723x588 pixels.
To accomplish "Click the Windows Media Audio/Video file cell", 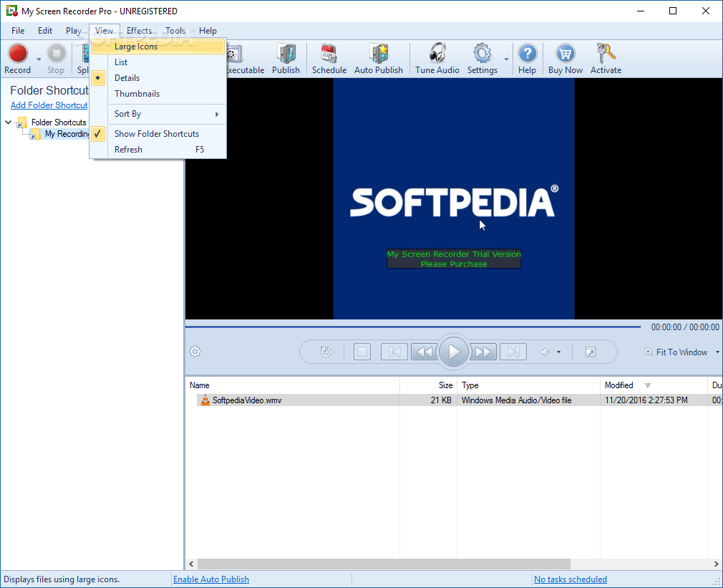I will click(516, 400).
